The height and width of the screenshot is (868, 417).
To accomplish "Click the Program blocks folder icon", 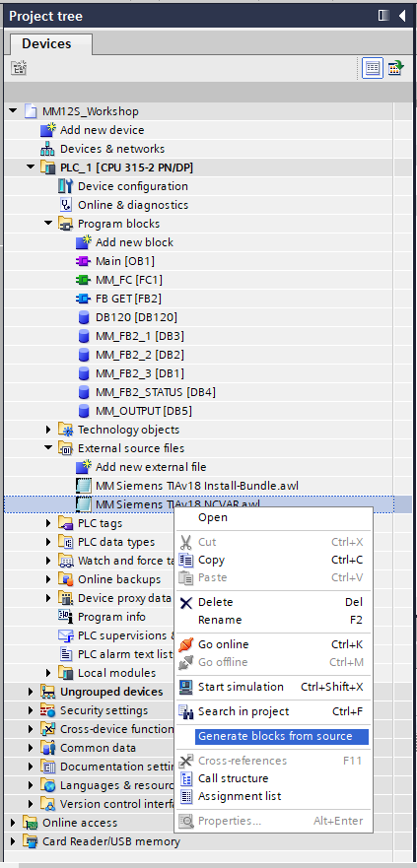I will tap(66, 224).
